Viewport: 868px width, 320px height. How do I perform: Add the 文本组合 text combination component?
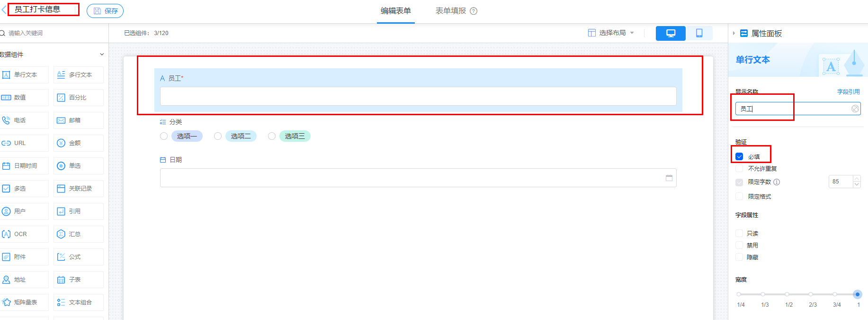pyautogui.click(x=79, y=302)
